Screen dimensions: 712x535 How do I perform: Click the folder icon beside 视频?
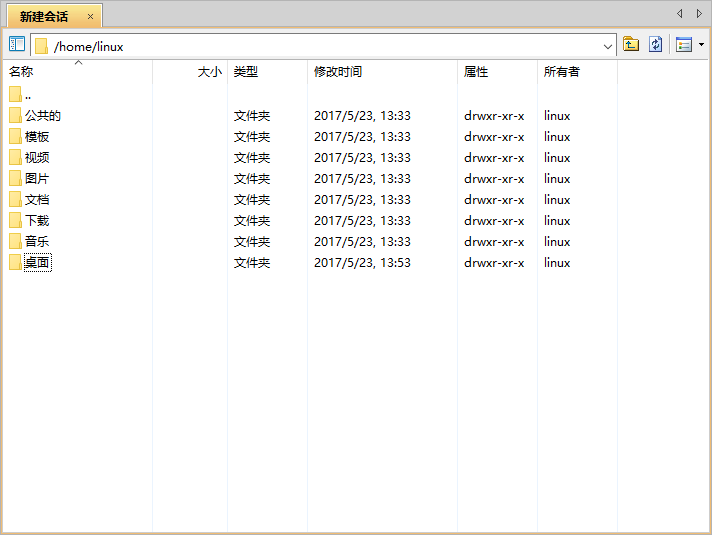[x=15, y=157]
